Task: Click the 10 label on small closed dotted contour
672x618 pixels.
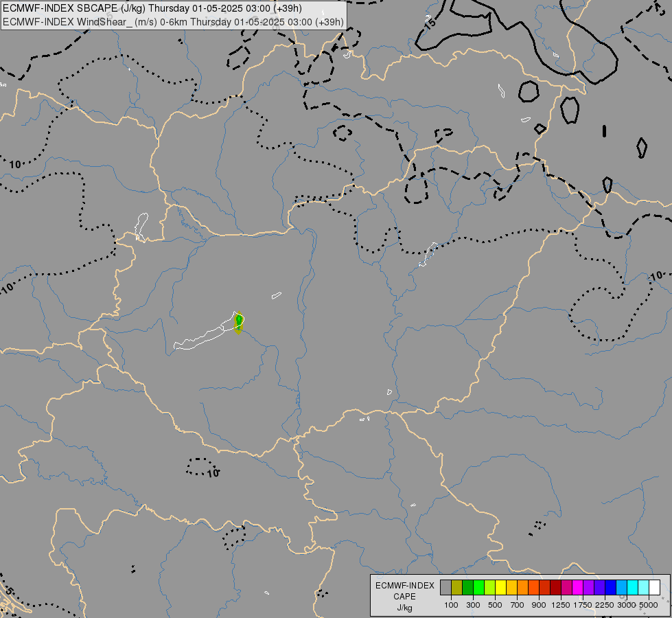Action: click(x=213, y=474)
